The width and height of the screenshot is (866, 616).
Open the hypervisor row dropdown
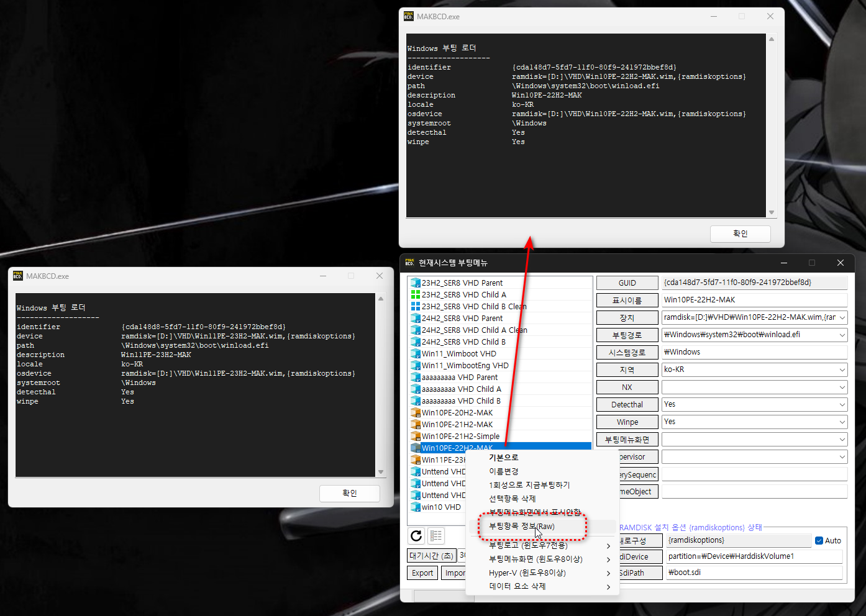click(x=842, y=456)
